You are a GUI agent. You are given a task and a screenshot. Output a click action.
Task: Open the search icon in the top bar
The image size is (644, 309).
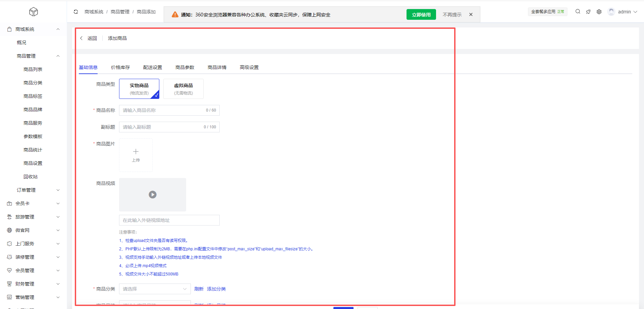[578, 11]
